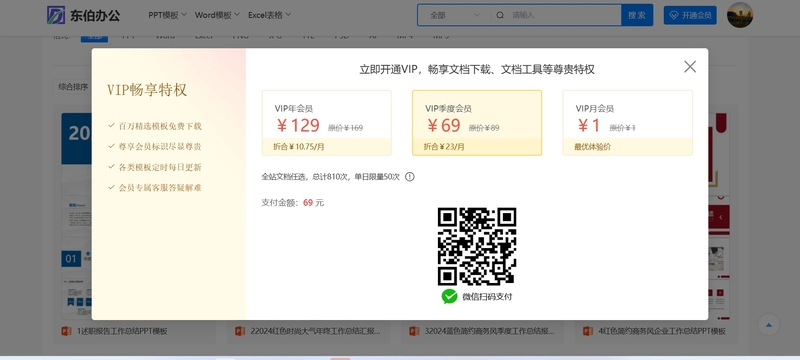Image resolution: width=800 pixels, height=360 pixels.
Task: Click the back-to-top arrow button
Action: pyautogui.click(x=769, y=324)
